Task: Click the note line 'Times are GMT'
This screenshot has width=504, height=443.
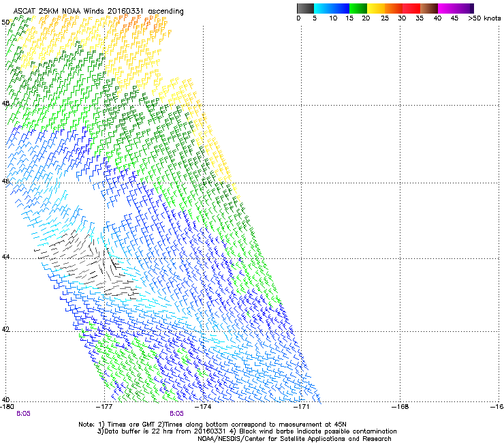Action: [x=212, y=425]
